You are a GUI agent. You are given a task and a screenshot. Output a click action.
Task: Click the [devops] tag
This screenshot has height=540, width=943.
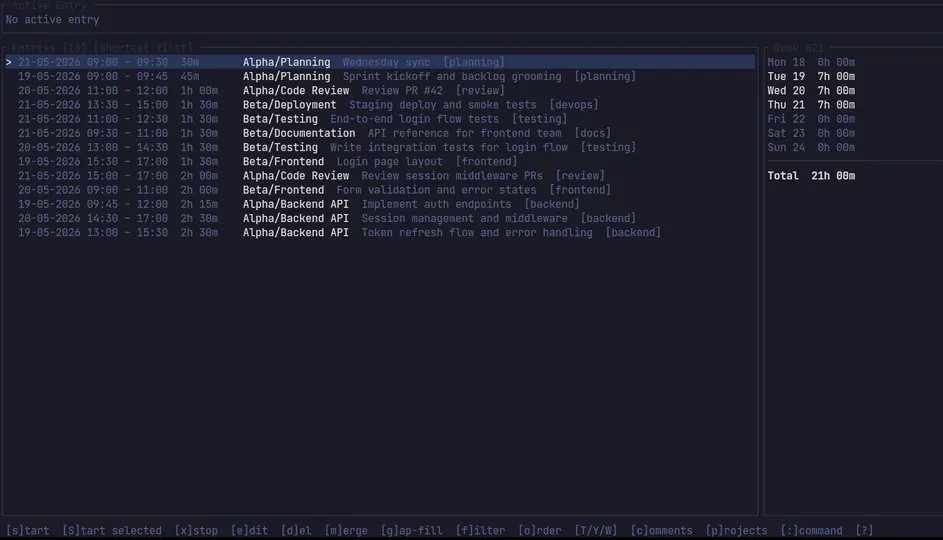(x=574, y=105)
